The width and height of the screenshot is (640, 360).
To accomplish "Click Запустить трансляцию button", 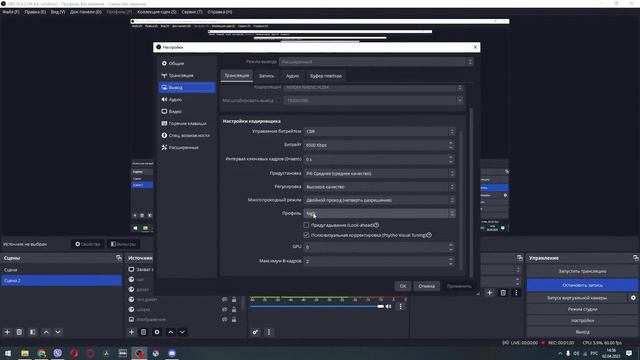I will 582,271.
